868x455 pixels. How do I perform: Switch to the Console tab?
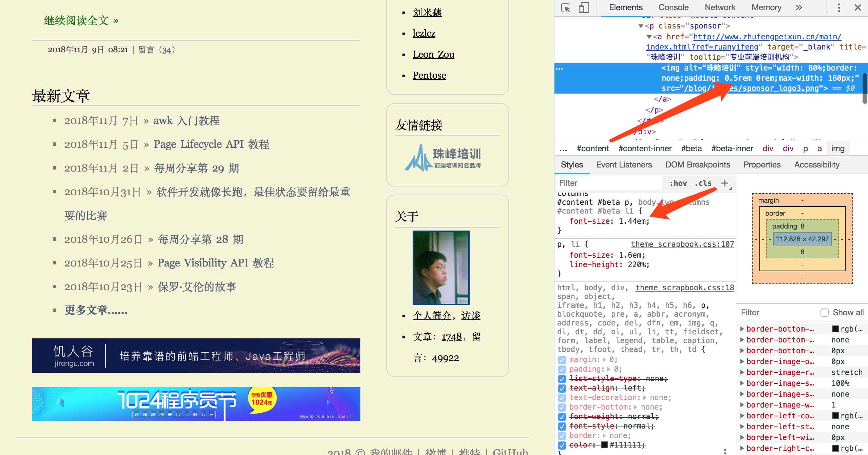click(x=673, y=7)
